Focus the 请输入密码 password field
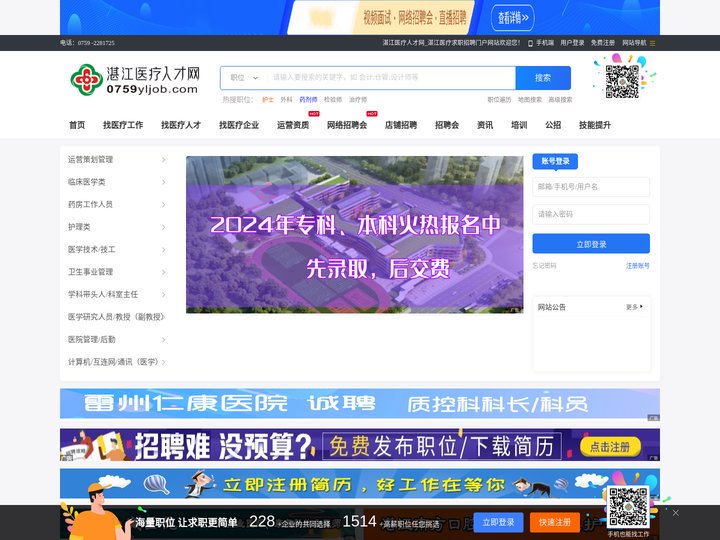Viewport: 720px width, 540px height. [591, 214]
